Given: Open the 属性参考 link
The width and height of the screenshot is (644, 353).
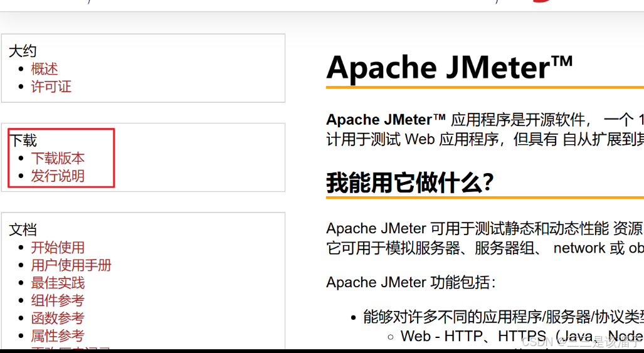Looking at the screenshot, I should [x=58, y=335].
